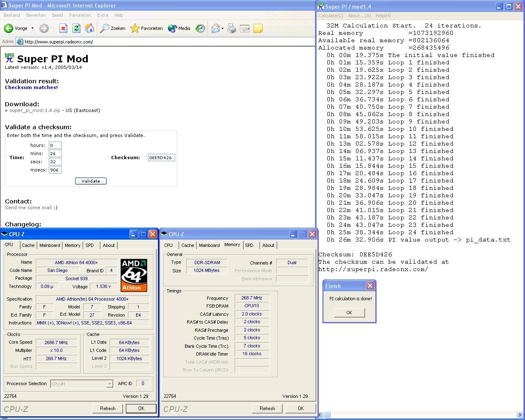525x420 pixels.
Task: Click the Mail envelope icon
Action: pyautogui.click(x=216, y=28)
